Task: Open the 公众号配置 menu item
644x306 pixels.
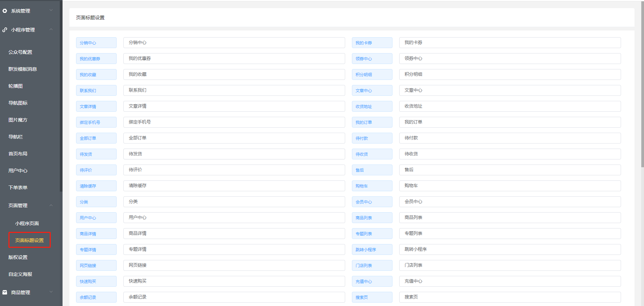Action: click(20, 52)
